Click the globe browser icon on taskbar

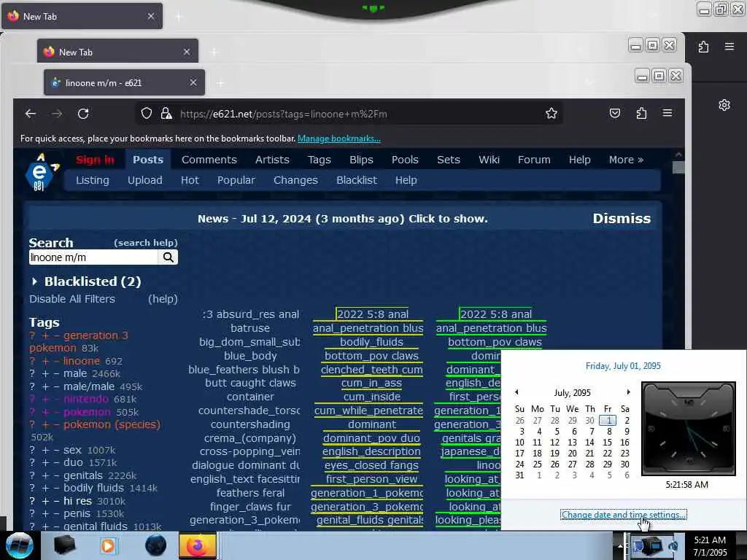coord(156,545)
